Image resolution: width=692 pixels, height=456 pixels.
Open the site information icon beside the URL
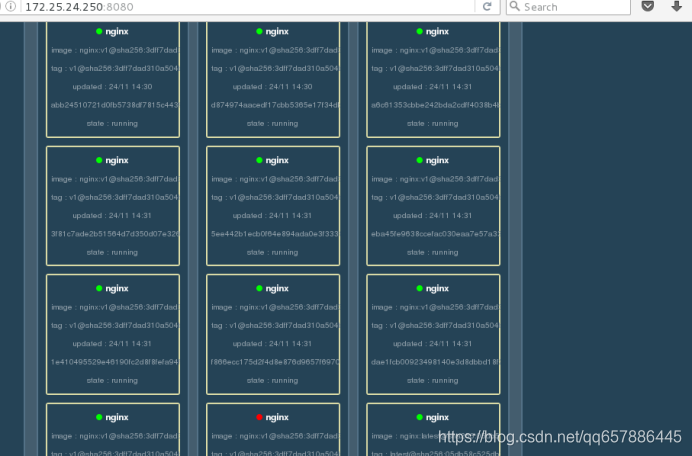coord(11,6)
